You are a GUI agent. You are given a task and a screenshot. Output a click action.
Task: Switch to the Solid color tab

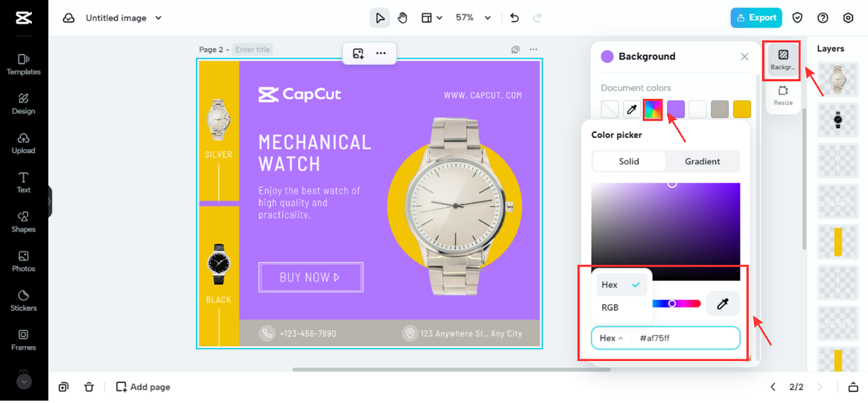(629, 161)
